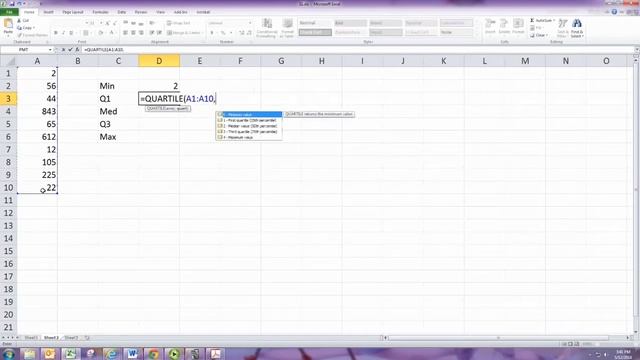Switch to the Sheet3 tab
Image resolution: width=640 pixels, height=360 pixels.
coord(71,338)
